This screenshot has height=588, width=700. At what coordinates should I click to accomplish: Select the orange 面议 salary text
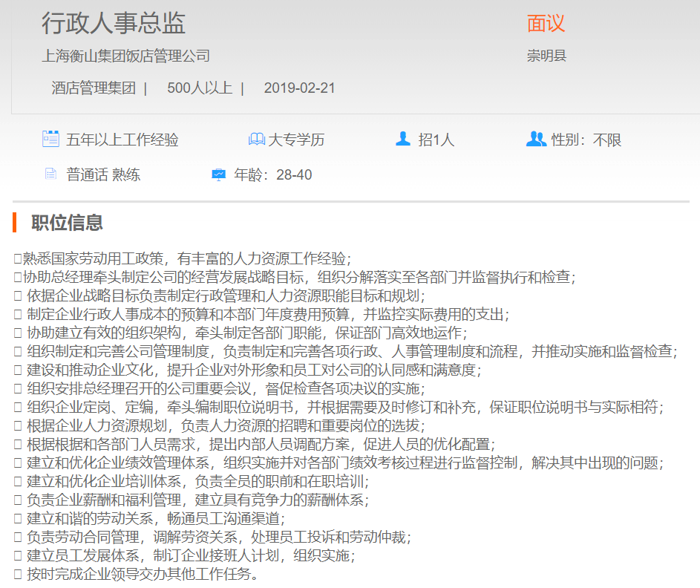(x=546, y=23)
